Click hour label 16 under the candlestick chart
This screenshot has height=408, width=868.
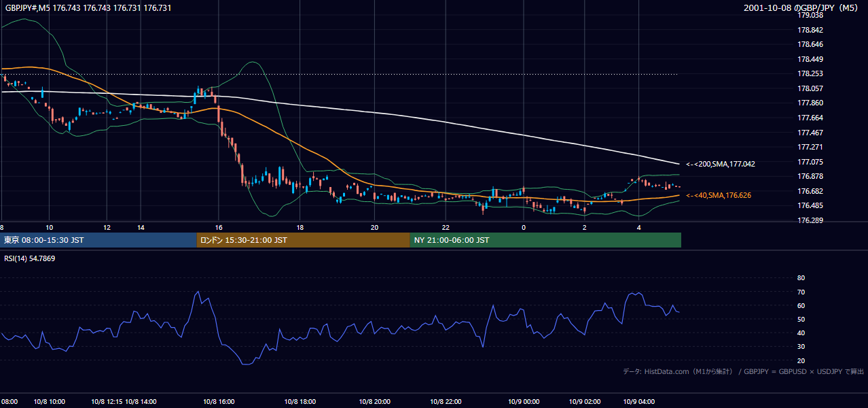[219, 227]
